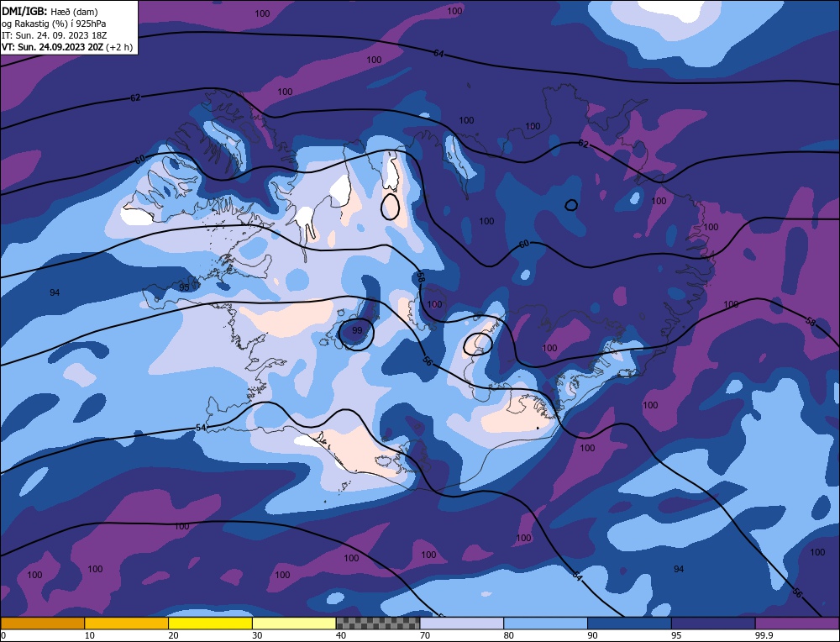Click the dark orange 0–10 legend swatch
The image size is (840, 642).
pyautogui.click(x=42, y=624)
